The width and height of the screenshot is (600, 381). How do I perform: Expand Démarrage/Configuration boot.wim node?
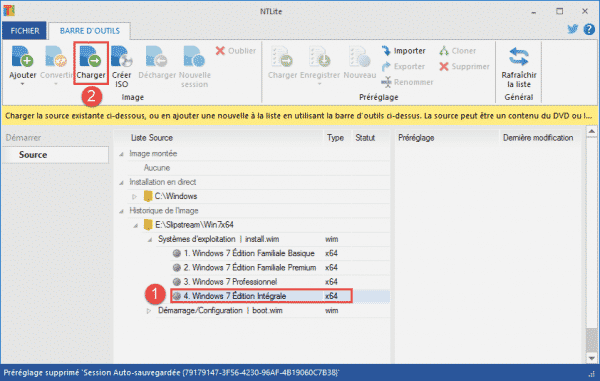pyautogui.click(x=148, y=311)
